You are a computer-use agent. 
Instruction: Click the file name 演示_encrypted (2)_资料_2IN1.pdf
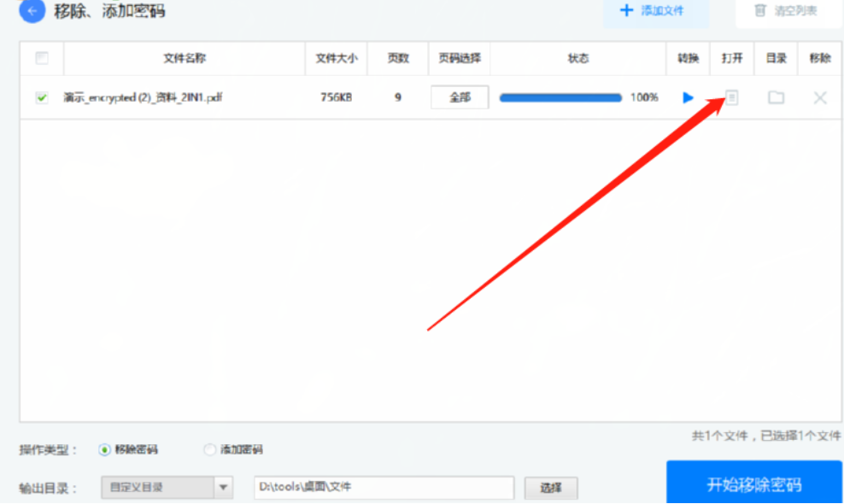(x=143, y=97)
